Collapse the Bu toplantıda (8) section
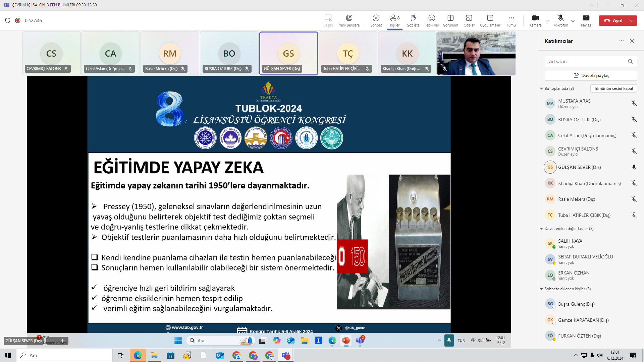Screen dimensions: 644x362 pyautogui.click(x=541, y=88)
